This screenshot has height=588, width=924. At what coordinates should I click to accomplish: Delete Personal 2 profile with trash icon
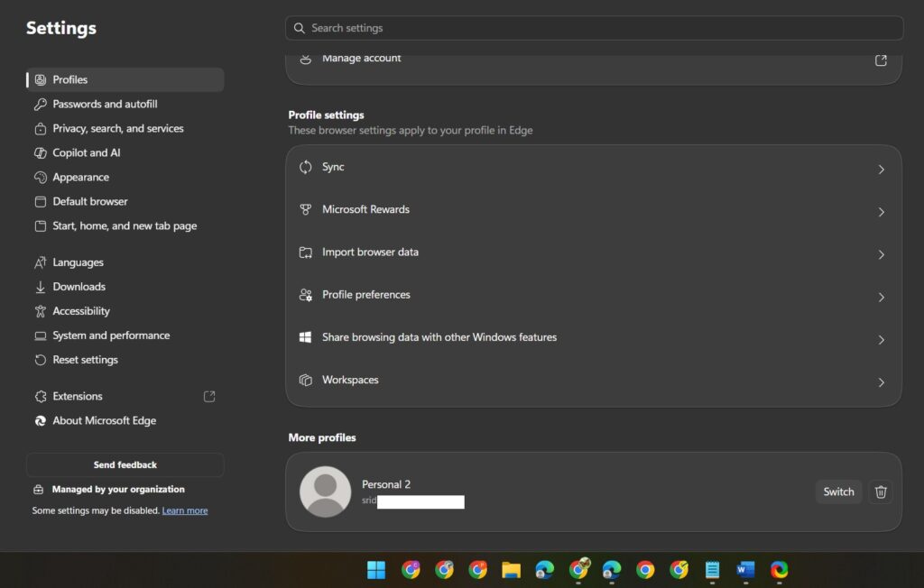tap(881, 492)
